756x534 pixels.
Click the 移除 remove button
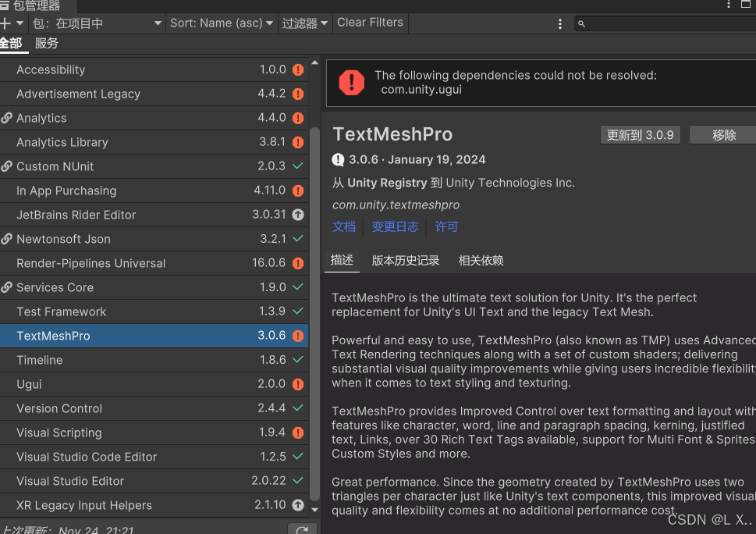click(723, 135)
